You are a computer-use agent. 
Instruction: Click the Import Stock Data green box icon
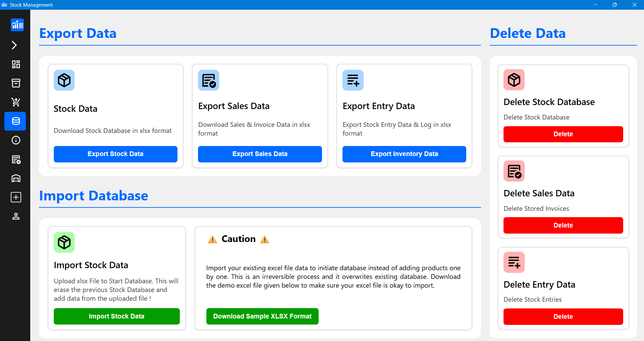[64, 242]
